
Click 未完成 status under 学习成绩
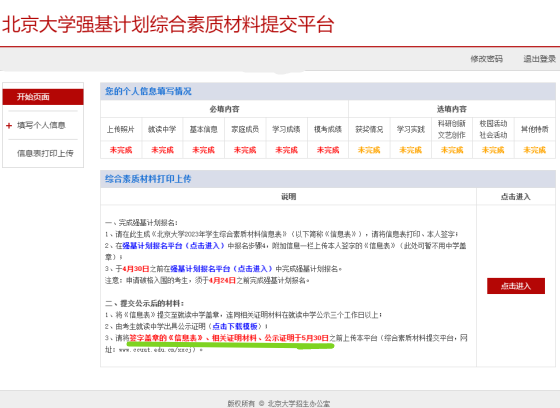click(x=286, y=150)
